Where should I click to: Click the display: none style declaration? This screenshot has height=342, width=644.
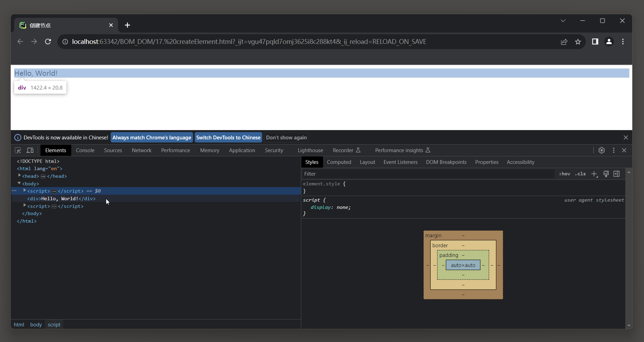click(x=331, y=207)
